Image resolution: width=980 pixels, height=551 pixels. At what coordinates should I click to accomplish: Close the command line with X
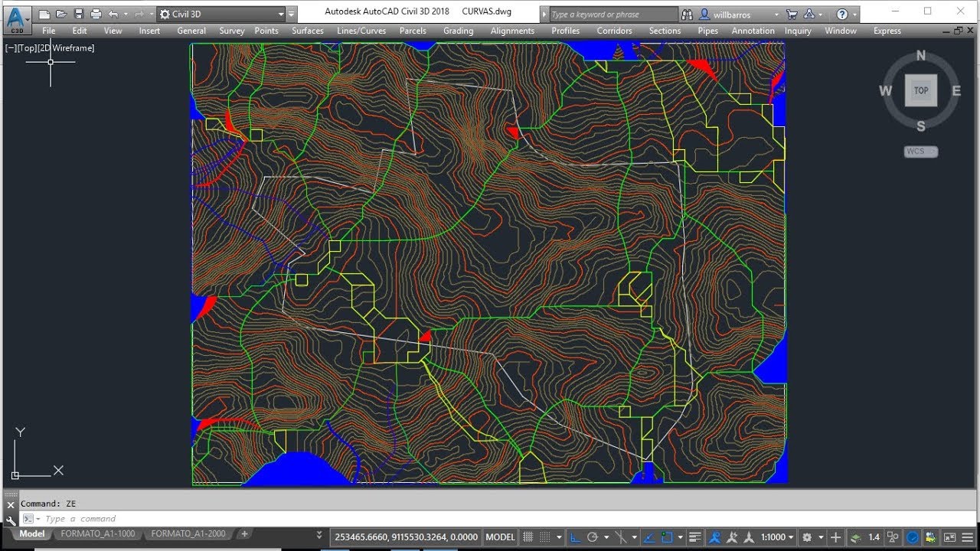pyautogui.click(x=11, y=505)
